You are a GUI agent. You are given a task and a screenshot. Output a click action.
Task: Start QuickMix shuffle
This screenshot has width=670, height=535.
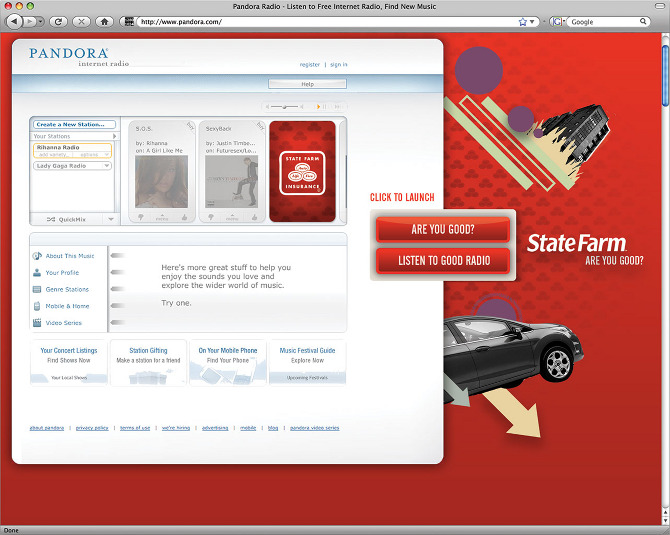(x=66, y=219)
